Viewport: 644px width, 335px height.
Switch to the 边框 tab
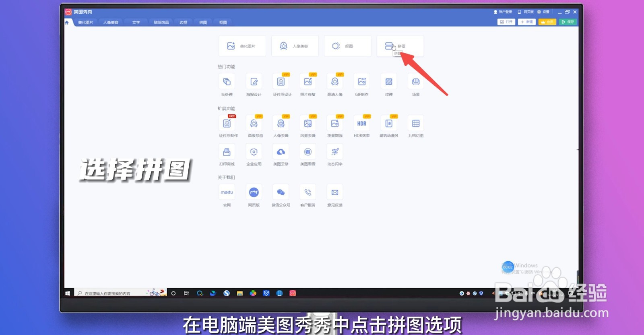point(184,23)
